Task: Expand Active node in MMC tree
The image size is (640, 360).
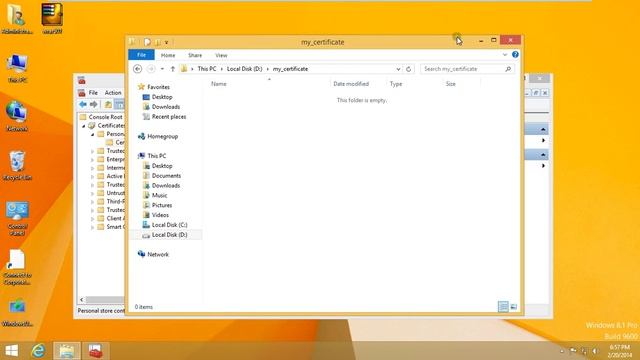Action: click(x=93, y=176)
